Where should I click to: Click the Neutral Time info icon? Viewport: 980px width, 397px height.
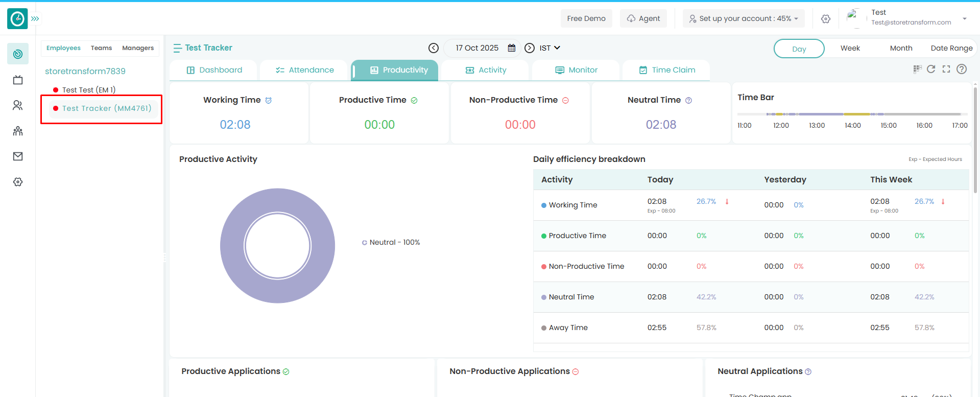point(688,101)
